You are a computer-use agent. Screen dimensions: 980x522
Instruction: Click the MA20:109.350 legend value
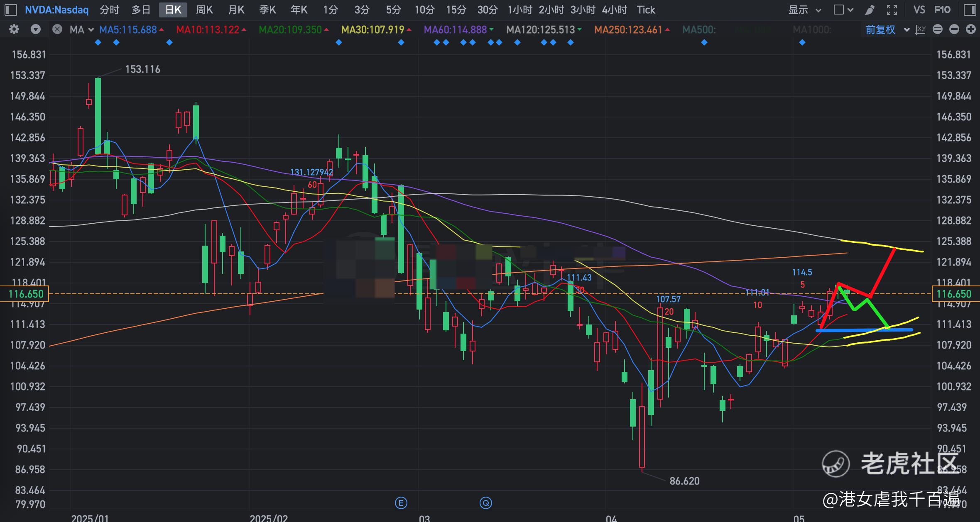point(290,30)
